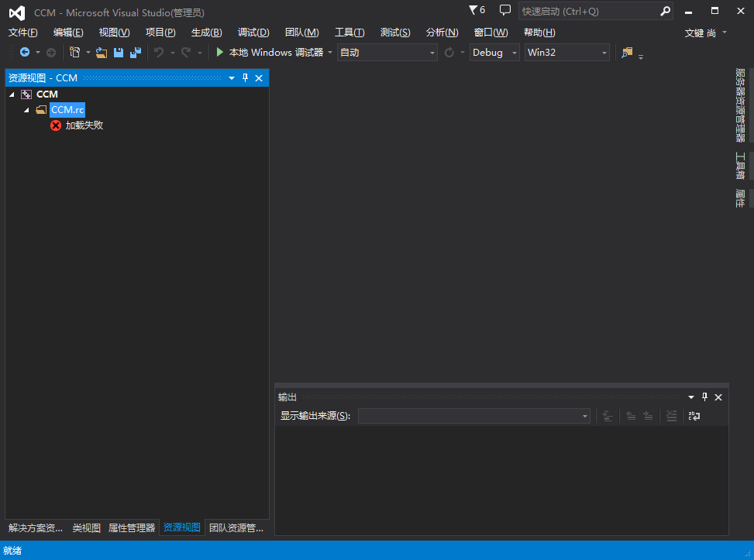Open the 工具(T) menu

click(349, 33)
